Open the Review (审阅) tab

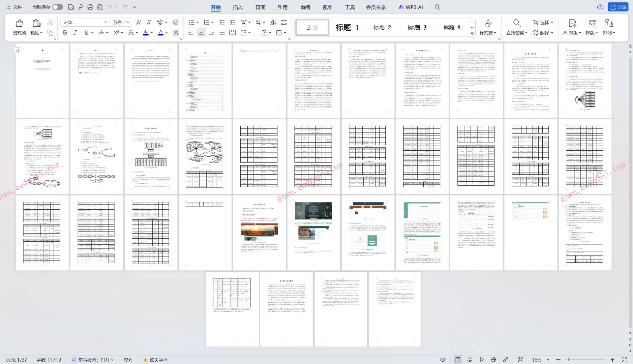305,7
